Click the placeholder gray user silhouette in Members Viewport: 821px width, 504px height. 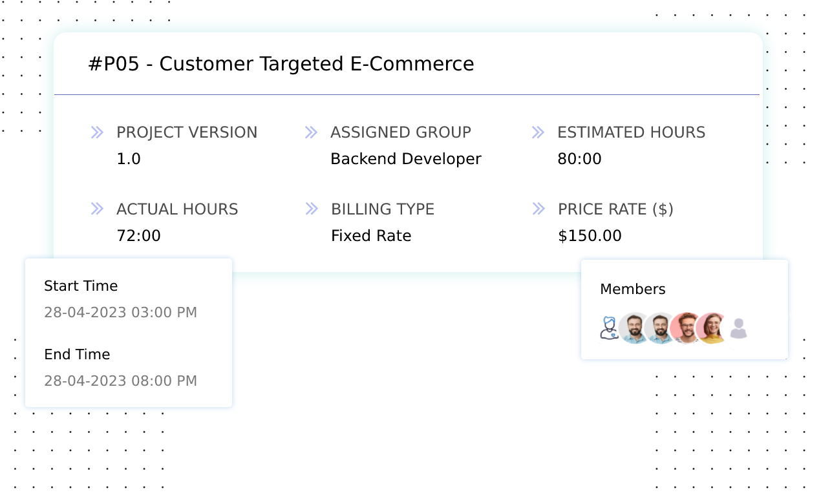(740, 328)
